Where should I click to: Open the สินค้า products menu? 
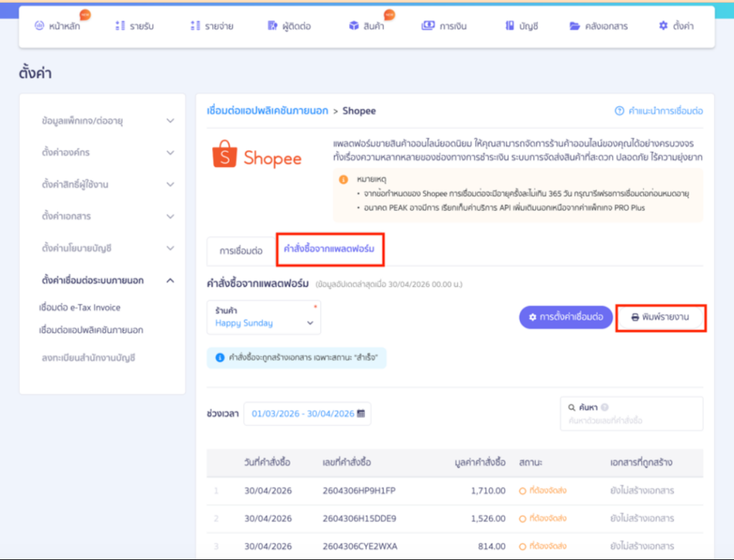tap(366, 26)
